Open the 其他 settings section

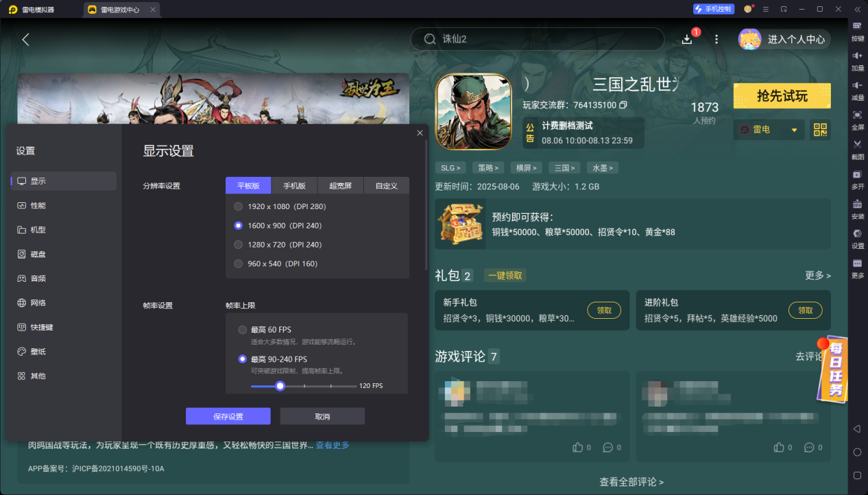coord(64,376)
